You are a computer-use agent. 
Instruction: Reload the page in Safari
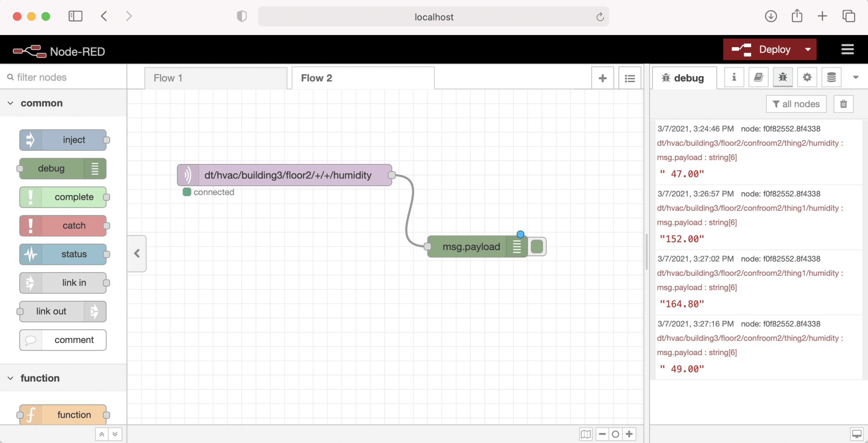(600, 17)
